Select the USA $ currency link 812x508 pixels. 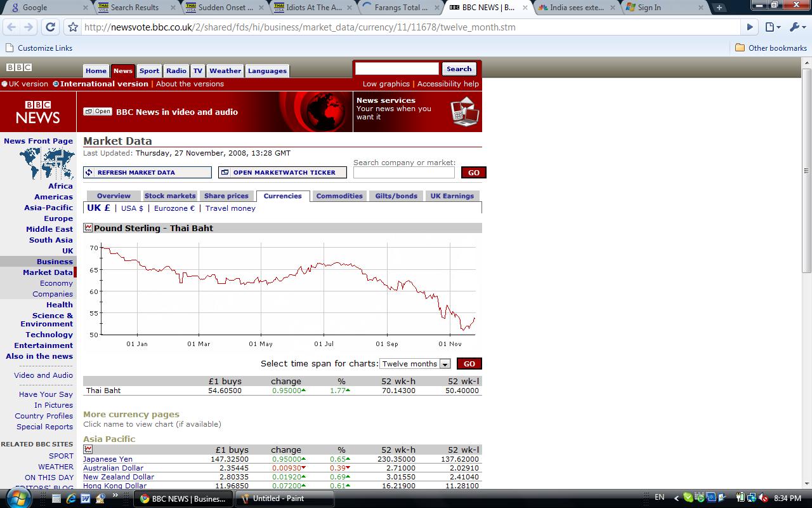pos(132,208)
